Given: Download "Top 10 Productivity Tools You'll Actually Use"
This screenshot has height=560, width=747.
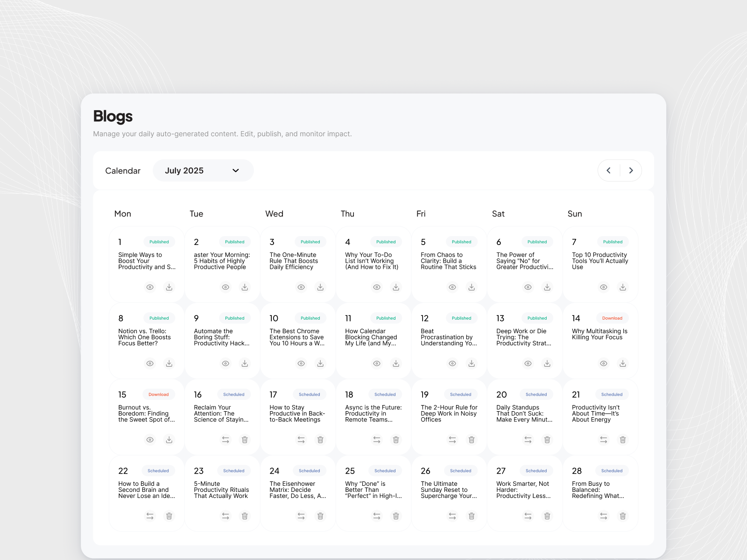Looking at the screenshot, I should click(x=623, y=287).
